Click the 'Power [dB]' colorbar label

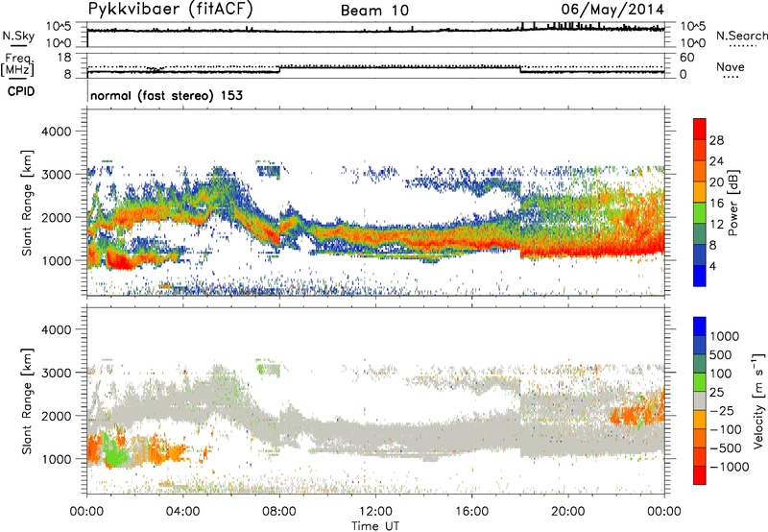click(733, 203)
